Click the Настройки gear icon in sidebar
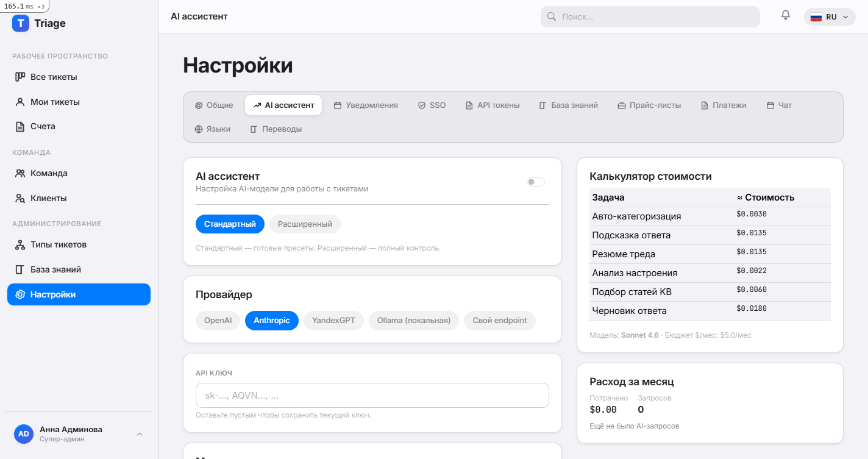868x459 pixels. click(x=20, y=294)
